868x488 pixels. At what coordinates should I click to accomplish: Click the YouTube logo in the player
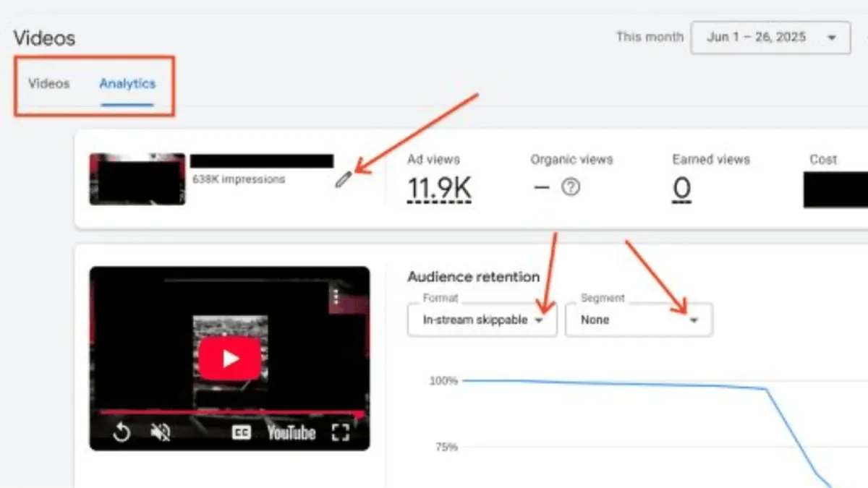[x=291, y=432]
